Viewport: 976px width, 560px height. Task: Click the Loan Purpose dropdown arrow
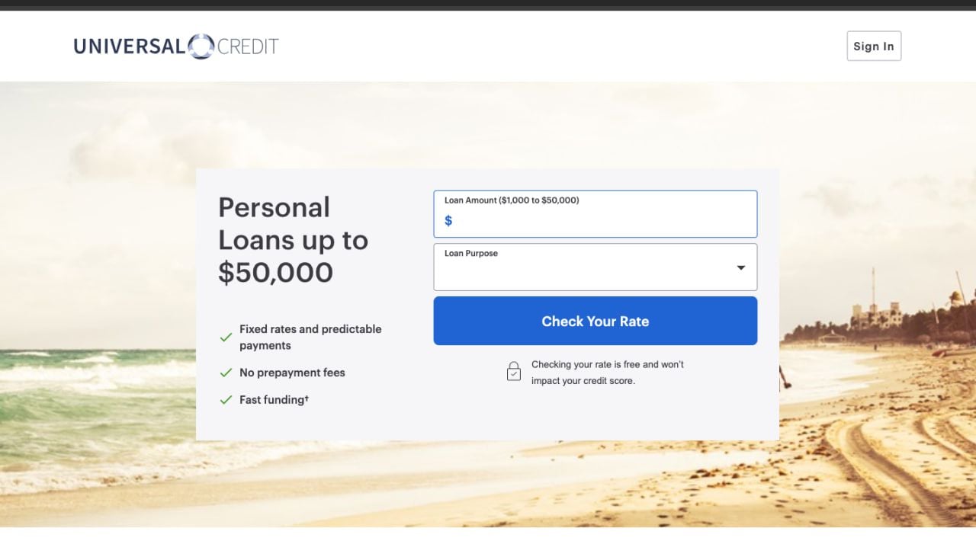[x=740, y=267]
